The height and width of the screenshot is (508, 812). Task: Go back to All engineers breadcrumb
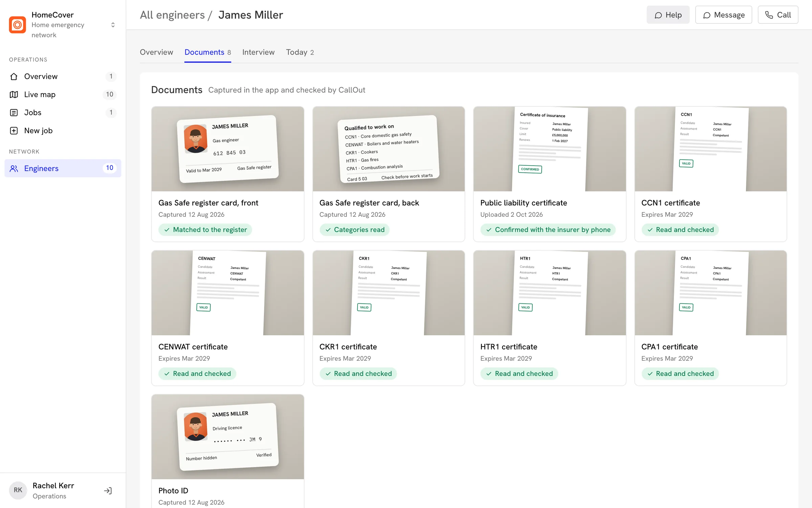click(172, 15)
